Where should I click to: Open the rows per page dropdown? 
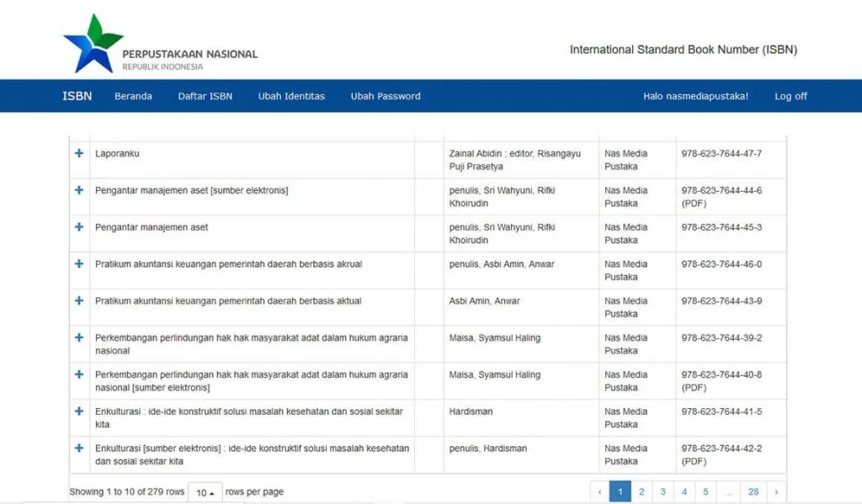205,492
